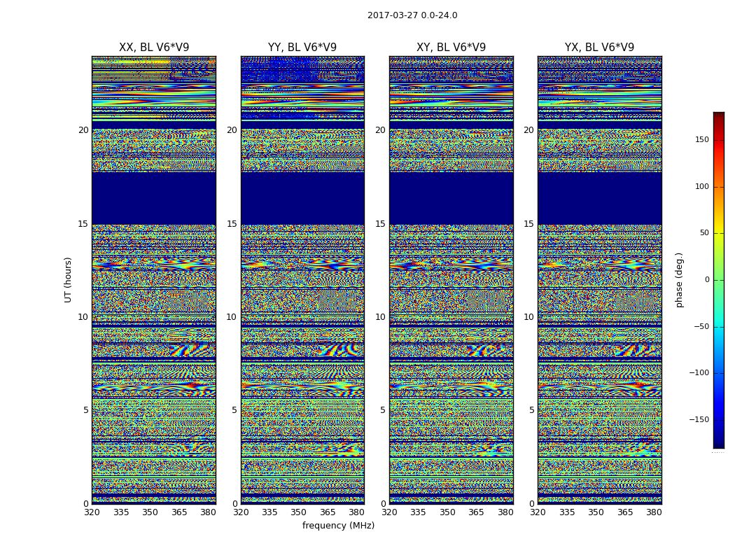Click the UT (hours) y-axis label
Screen dimensions: 735x560
coord(68,279)
